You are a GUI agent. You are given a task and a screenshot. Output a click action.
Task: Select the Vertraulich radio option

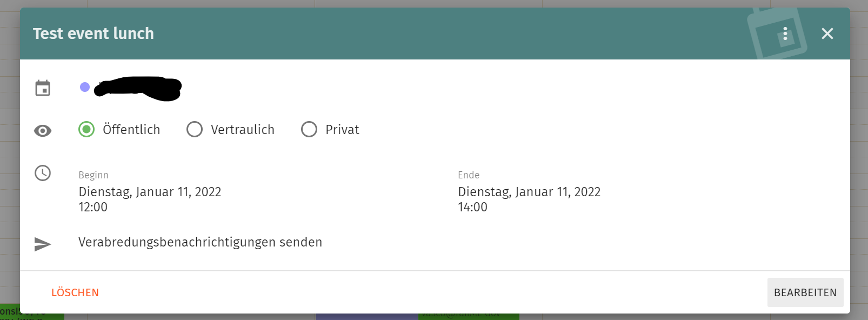click(195, 130)
